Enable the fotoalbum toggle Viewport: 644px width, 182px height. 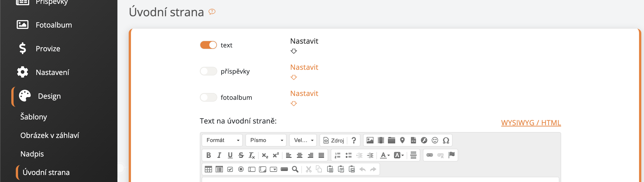[208, 98]
